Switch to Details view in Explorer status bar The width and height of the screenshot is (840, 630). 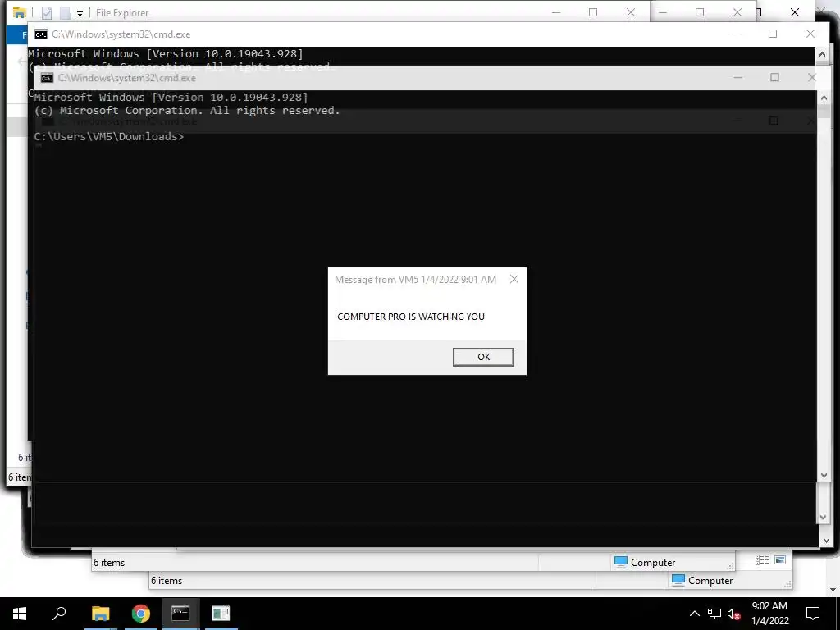click(x=762, y=559)
